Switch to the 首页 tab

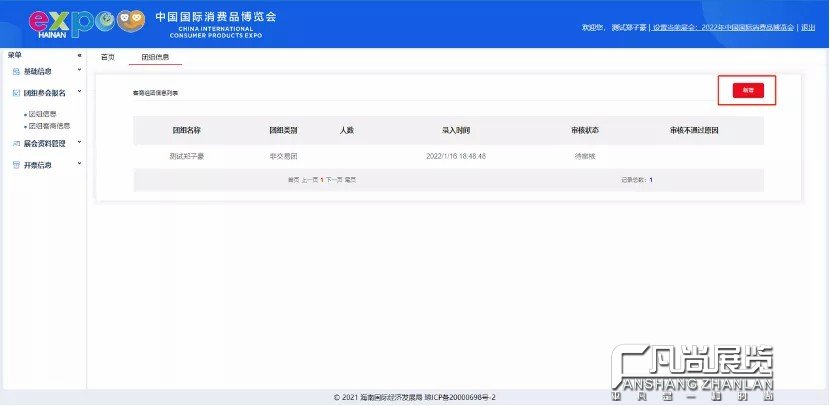[x=108, y=57]
